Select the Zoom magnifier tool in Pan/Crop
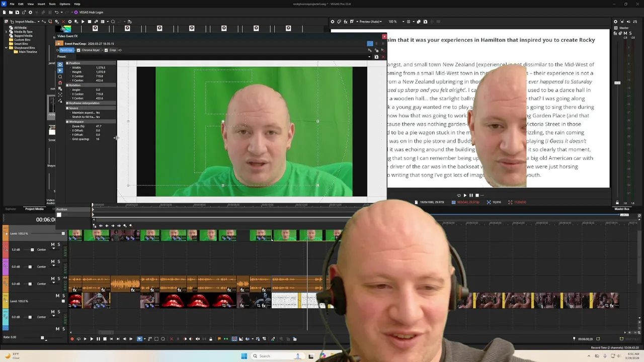 (60, 76)
